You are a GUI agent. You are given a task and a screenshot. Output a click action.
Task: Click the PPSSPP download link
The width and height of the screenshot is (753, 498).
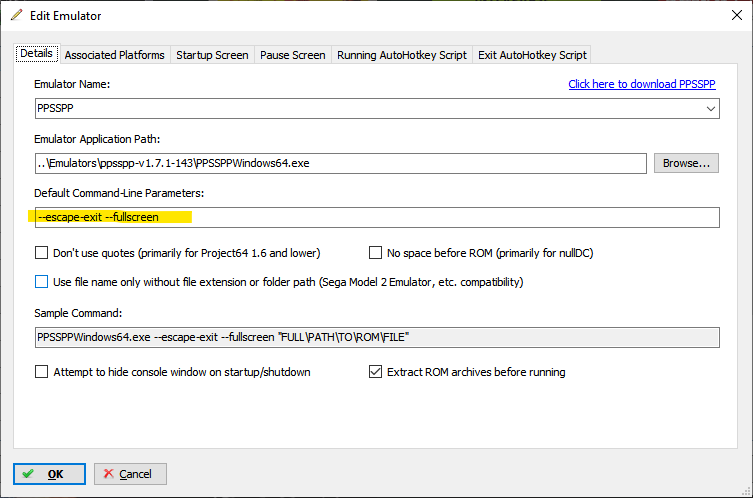pyautogui.click(x=643, y=85)
